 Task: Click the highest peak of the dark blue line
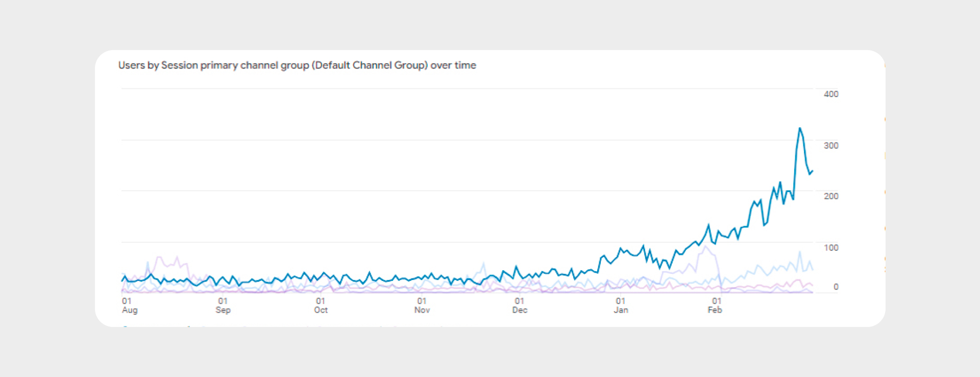(x=800, y=128)
